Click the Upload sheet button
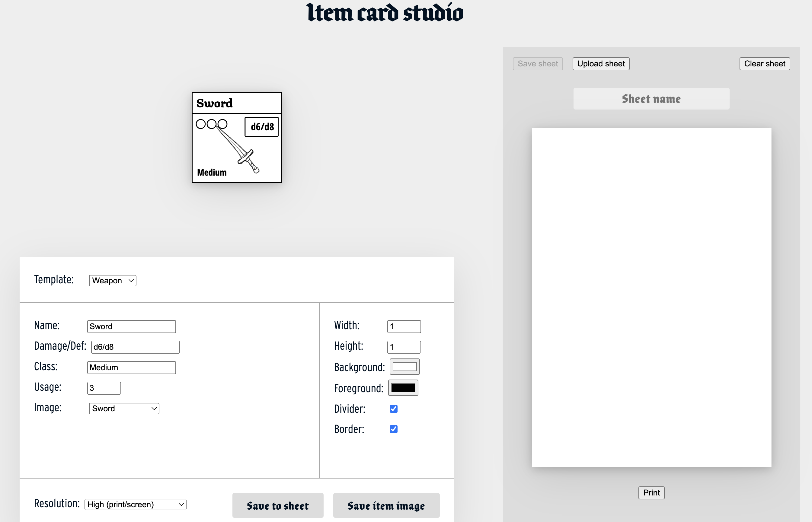 click(600, 64)
